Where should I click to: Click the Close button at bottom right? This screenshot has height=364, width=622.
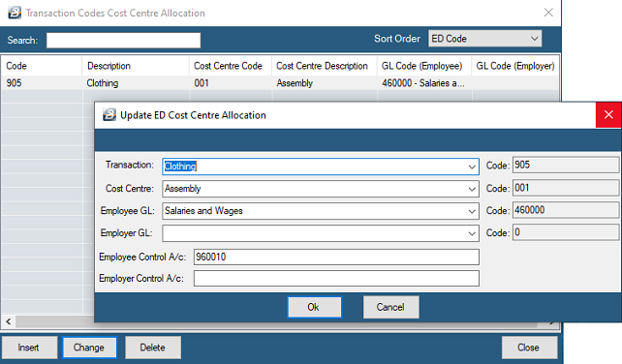(529, 348)
